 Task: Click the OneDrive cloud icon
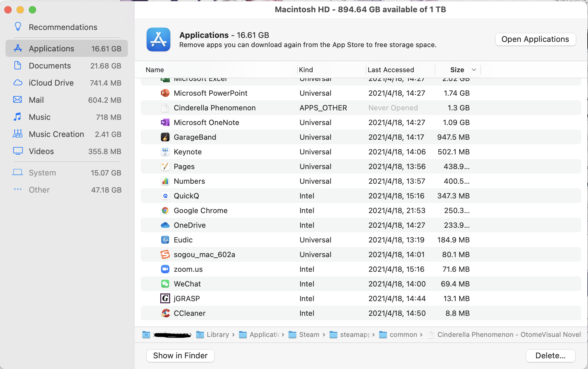click(x=165, y=225)
